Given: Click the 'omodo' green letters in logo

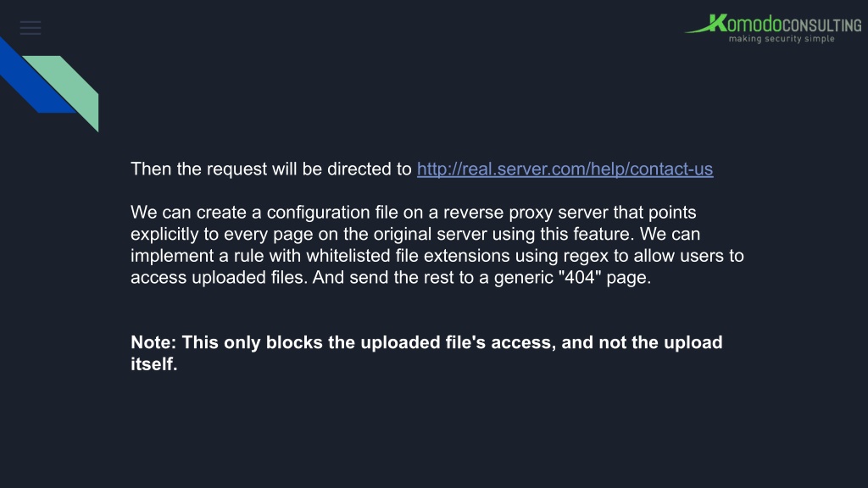Looking at the screenshot, I should [754, 25].
